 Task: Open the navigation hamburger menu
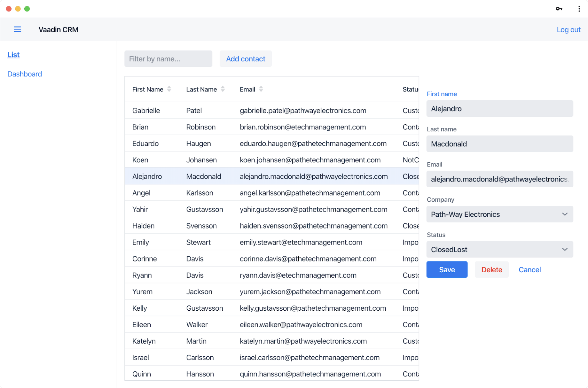[x=18, y=29]
